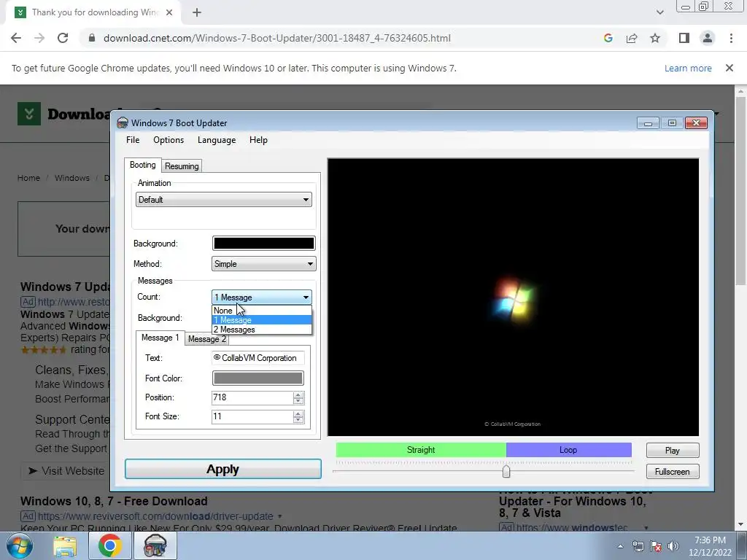Increase Position with up stepper arrow
747x560 pixels.
[x=298, y=394]
